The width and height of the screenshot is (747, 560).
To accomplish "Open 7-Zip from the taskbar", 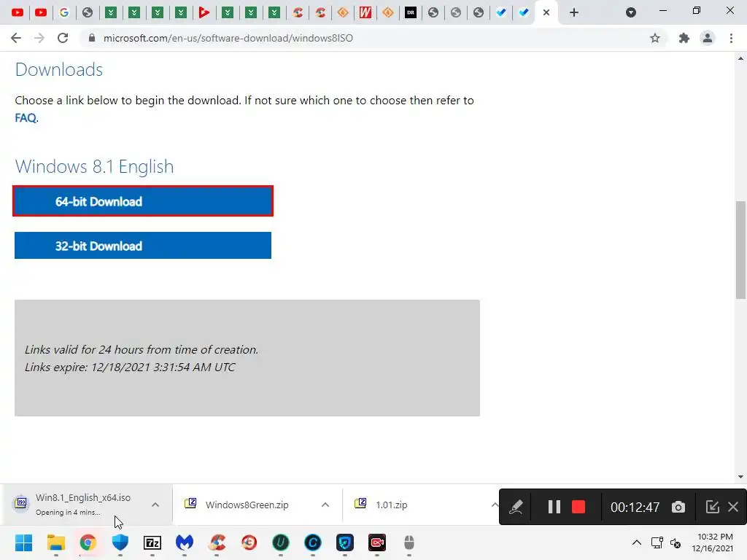I will pyautogui.click(x=152, y=542).
